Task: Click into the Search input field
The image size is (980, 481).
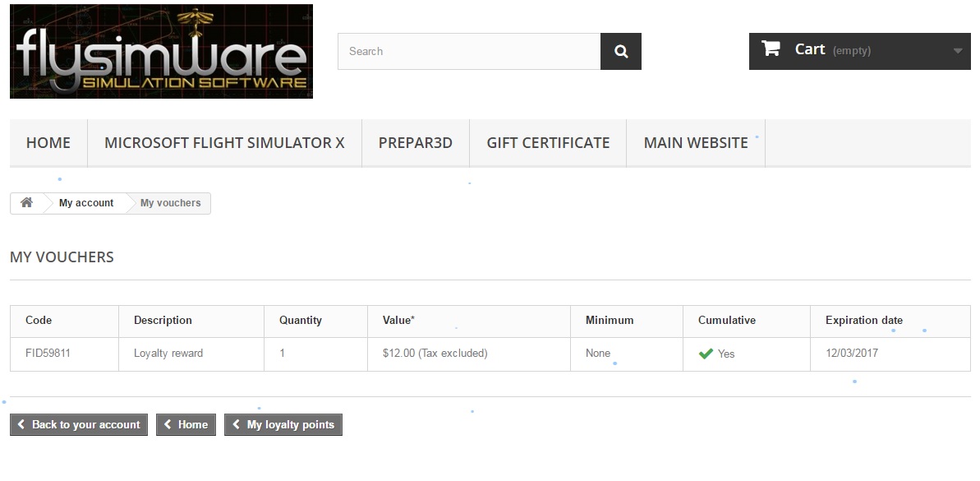Action: click(469, 51)
